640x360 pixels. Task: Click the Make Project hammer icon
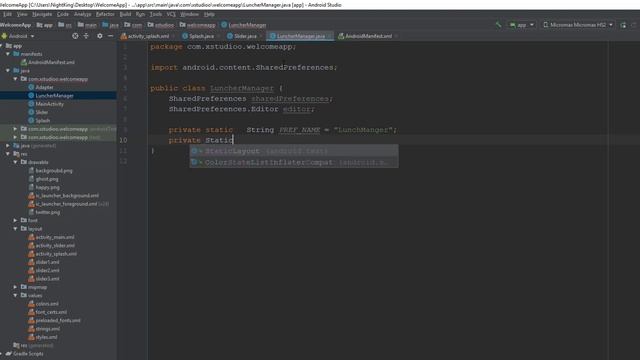498,25
